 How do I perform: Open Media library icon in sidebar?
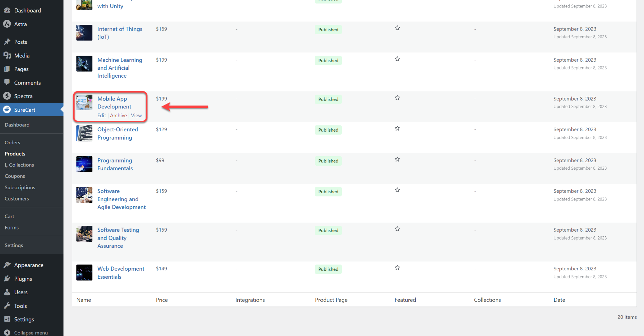[x=7, y=55]
